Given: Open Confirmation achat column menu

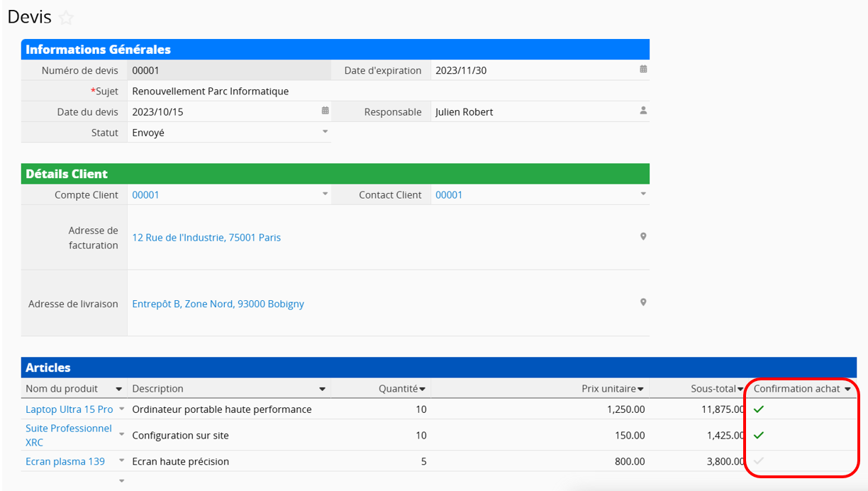Looking at the screenshot, I should (x=847, y=389).
